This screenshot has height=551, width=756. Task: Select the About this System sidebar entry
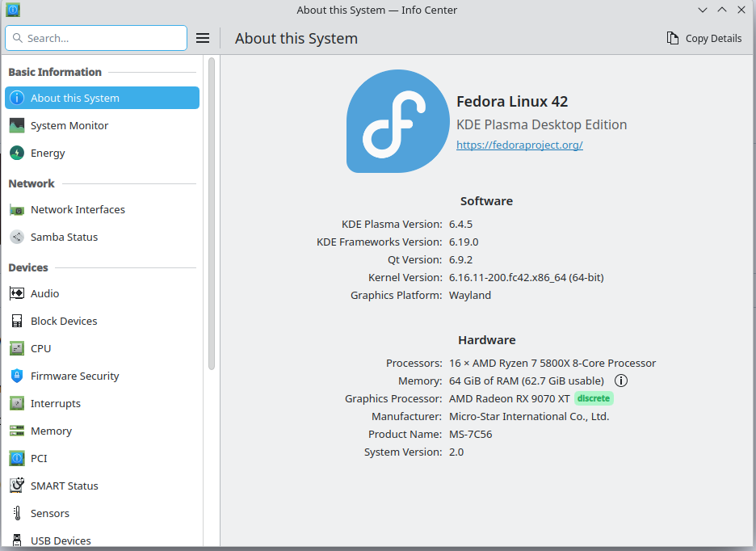coord(103,98)
